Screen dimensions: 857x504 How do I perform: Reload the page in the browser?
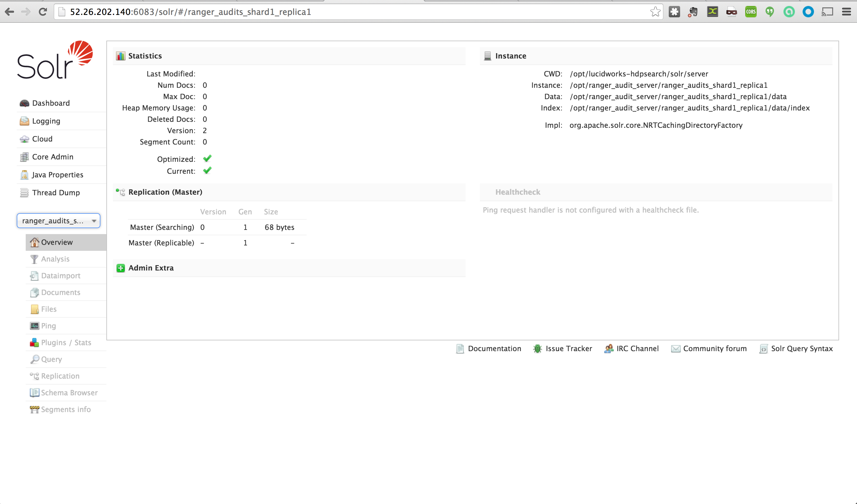tap(43, 12)
